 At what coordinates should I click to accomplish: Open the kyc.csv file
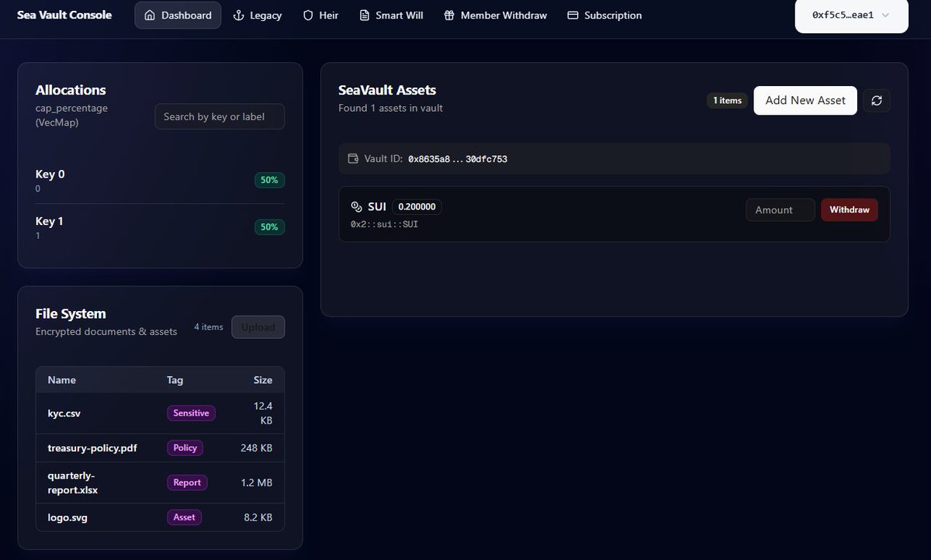64,413
